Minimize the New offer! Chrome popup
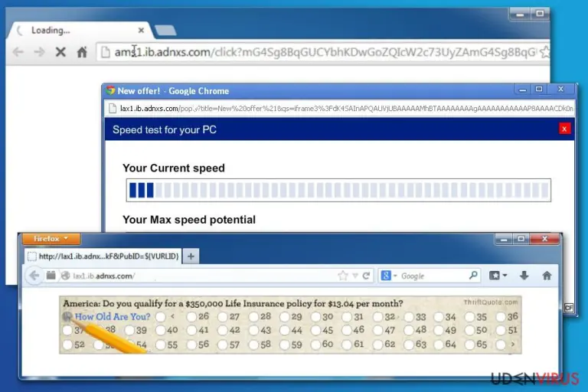The image size is (588, 392). (522, 90)
